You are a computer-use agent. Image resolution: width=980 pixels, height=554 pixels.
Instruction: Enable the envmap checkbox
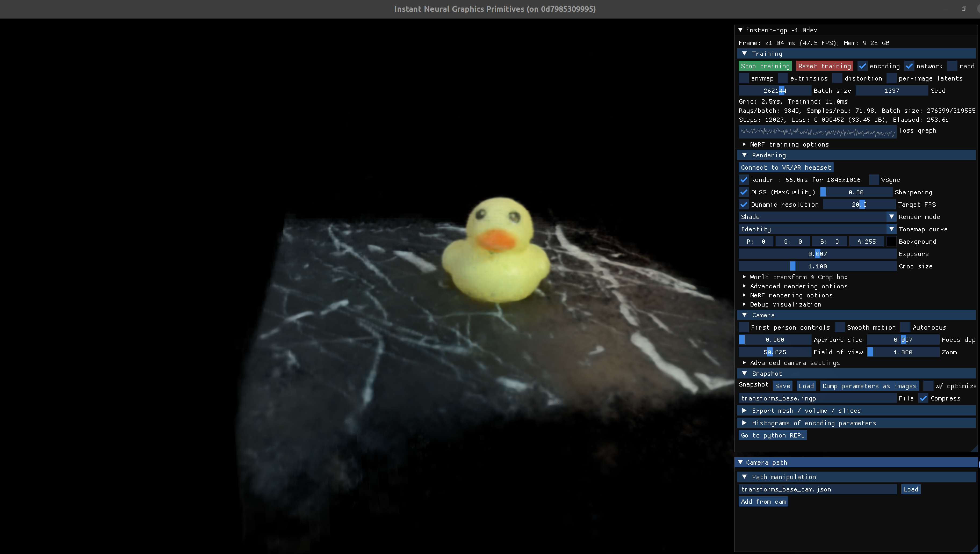(x=744, y=78)
